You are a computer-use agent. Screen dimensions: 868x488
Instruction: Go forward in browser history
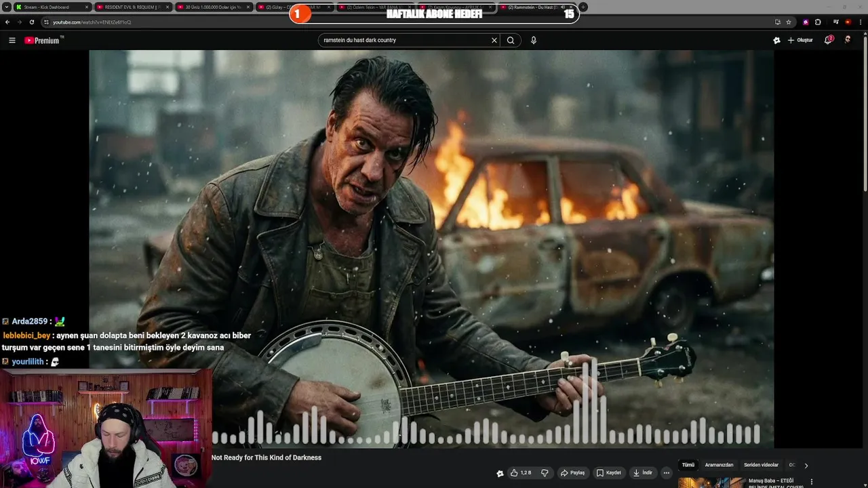pos(20,22)
